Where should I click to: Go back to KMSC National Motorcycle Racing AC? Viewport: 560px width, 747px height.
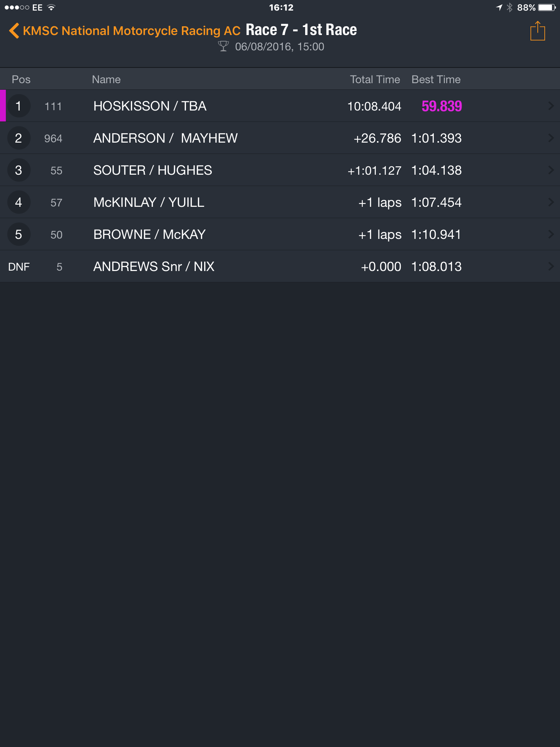point(132,31)
